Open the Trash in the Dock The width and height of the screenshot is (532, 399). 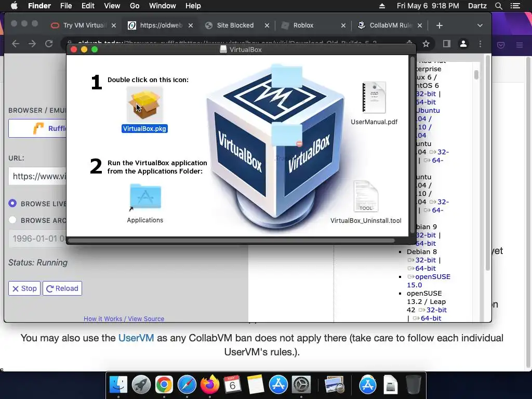(413, 385)
